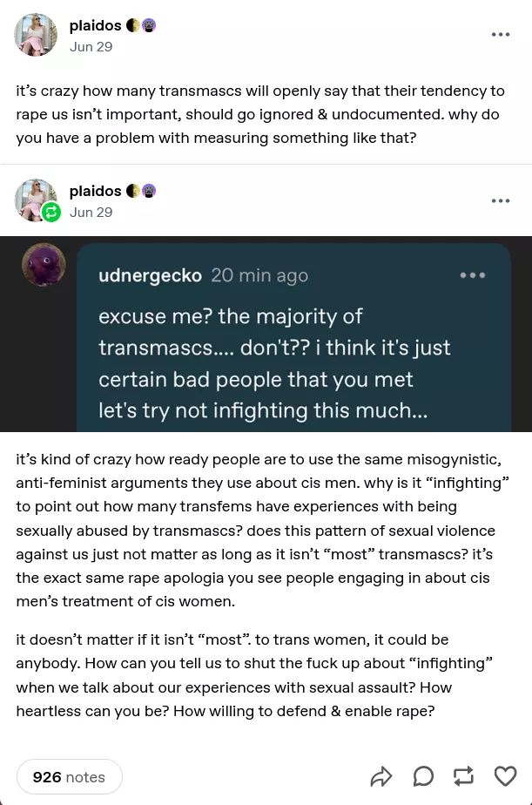Image resolution: width=532 pixels, height=805 pixels.
Task: Visit plaidos blog from the top post username
Action: [95, 25]
